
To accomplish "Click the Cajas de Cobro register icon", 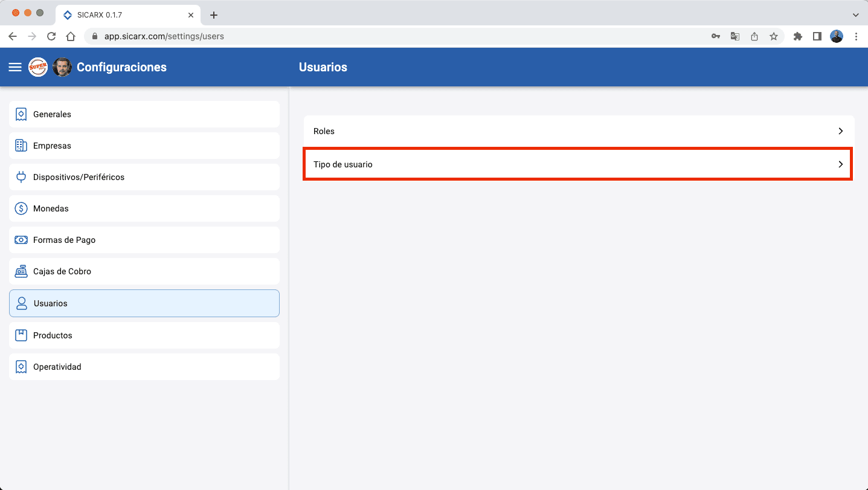I will [21, 271].
